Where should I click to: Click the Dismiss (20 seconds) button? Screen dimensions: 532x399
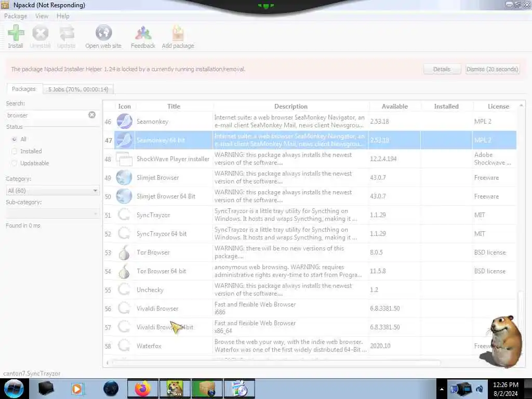[x=493, y=69]
